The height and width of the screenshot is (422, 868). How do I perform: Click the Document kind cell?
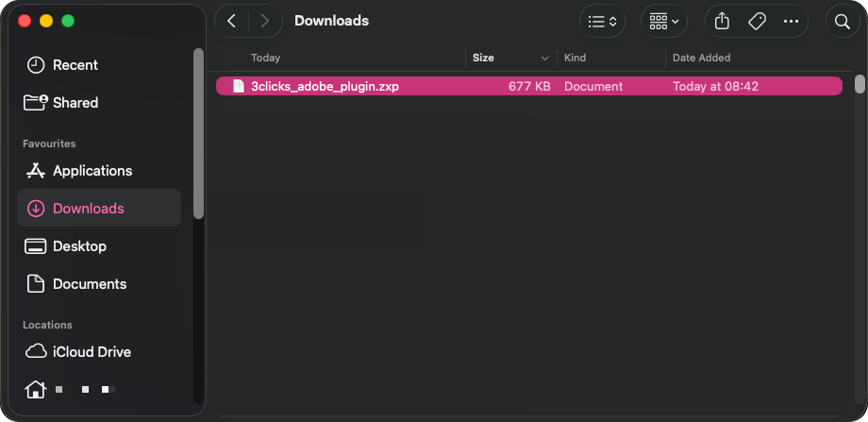(x=593, y=87)
